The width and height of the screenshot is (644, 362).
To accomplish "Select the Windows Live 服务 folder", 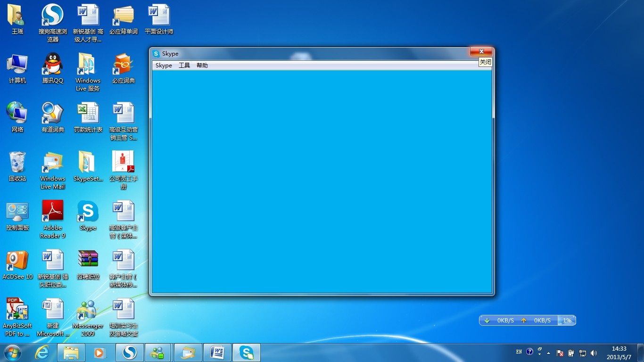I will tap(88, 72).
